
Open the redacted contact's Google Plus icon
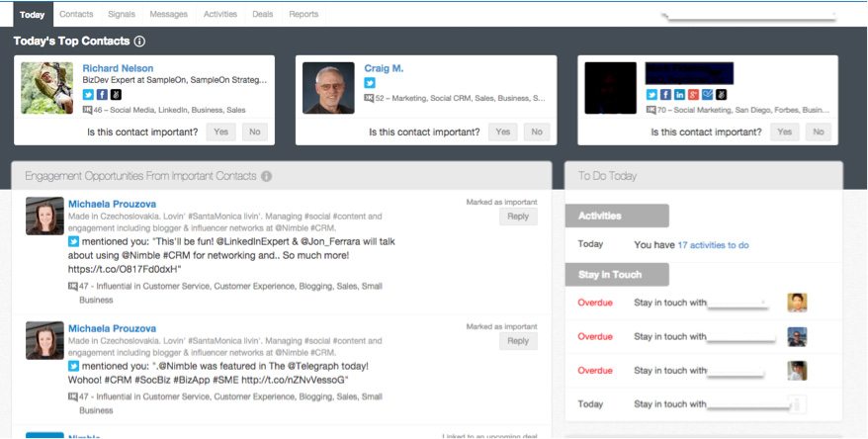[x=694, y=95]
